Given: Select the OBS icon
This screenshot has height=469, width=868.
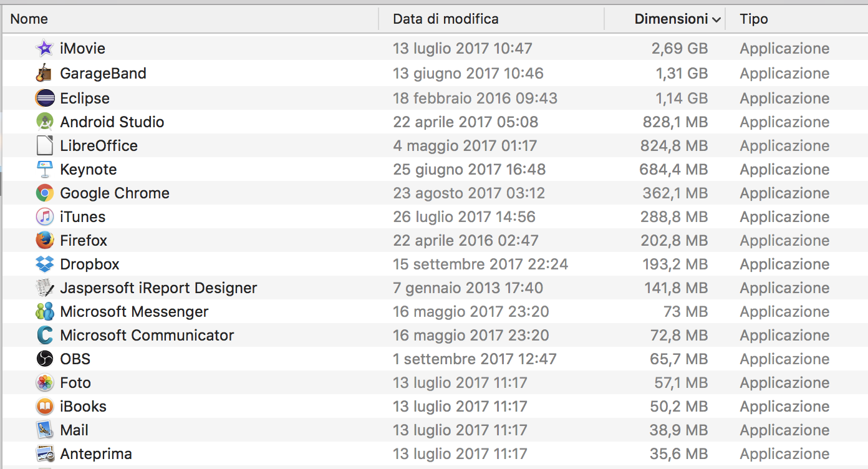Looking at the screenshot, I should 44,359.
